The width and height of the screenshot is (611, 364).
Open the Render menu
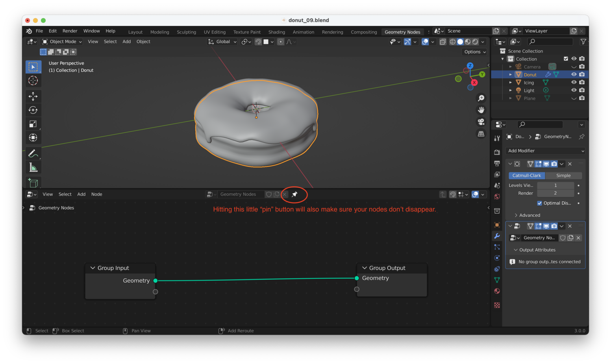click(70, 31)
